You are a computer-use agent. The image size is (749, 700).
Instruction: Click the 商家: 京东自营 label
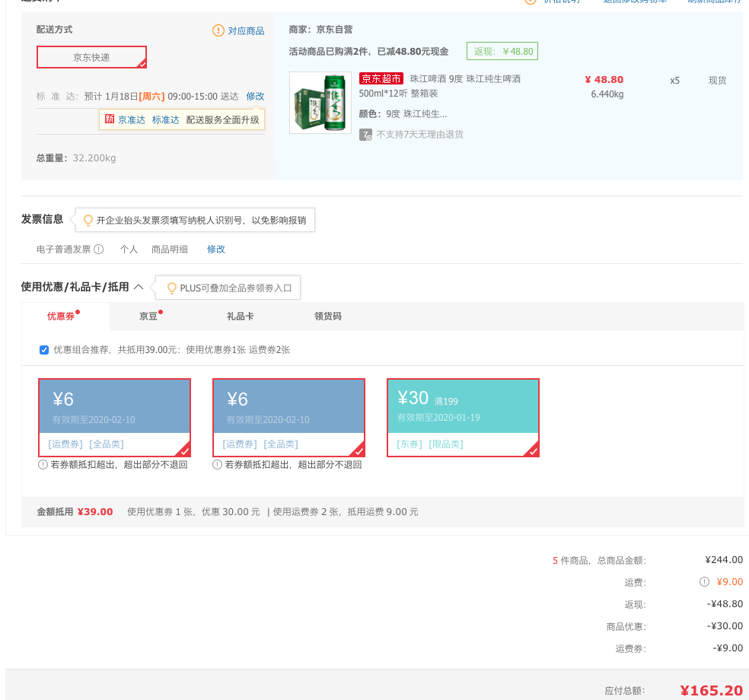(x=320, y=30)
